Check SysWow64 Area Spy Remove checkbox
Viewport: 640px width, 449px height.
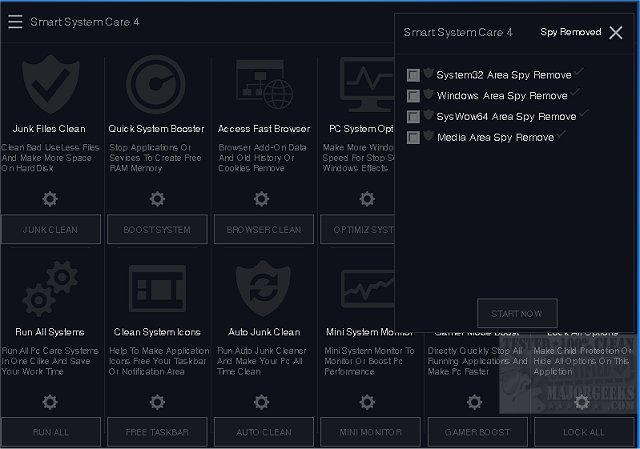[413, 117]
